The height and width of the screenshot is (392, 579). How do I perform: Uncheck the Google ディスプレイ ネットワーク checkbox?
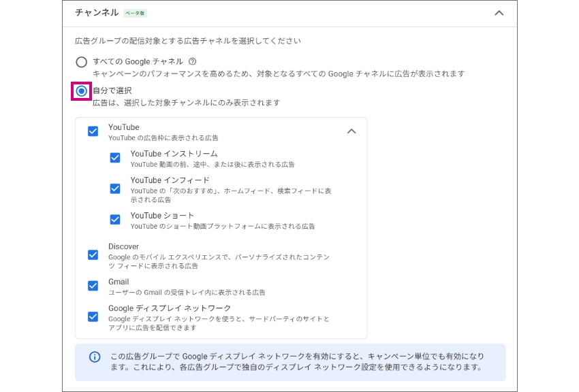93,316
